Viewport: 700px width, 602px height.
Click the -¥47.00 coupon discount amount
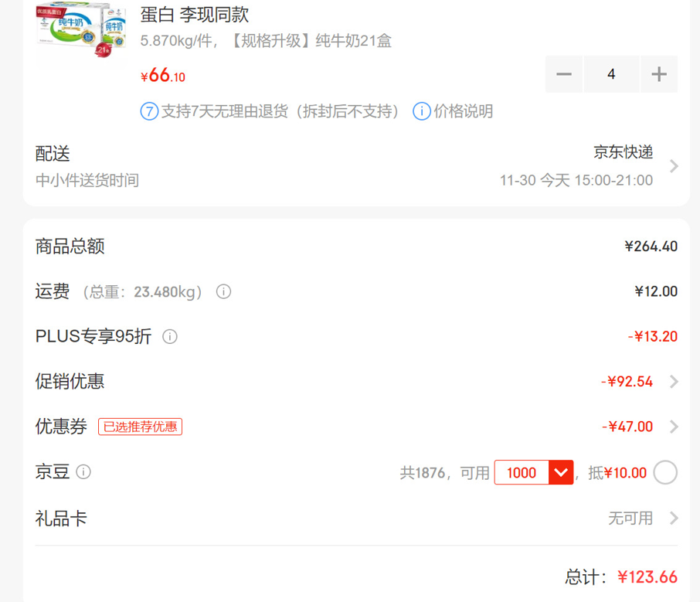(627, 427)
